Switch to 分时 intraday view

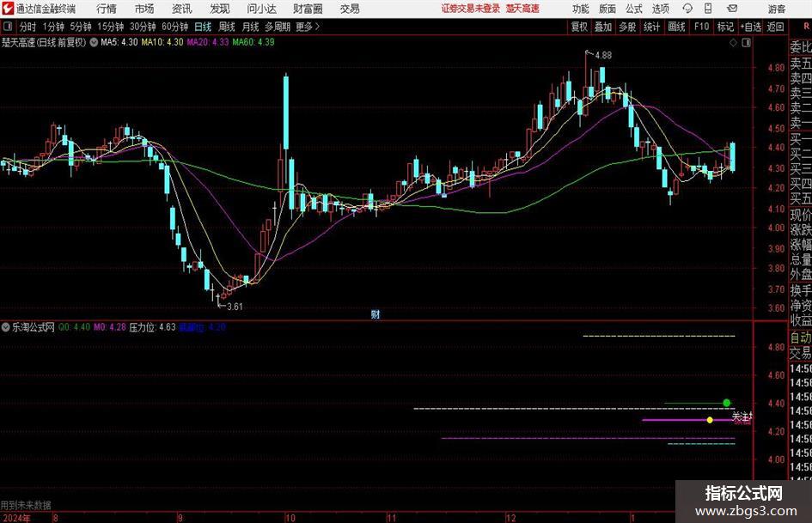(28, 27)
